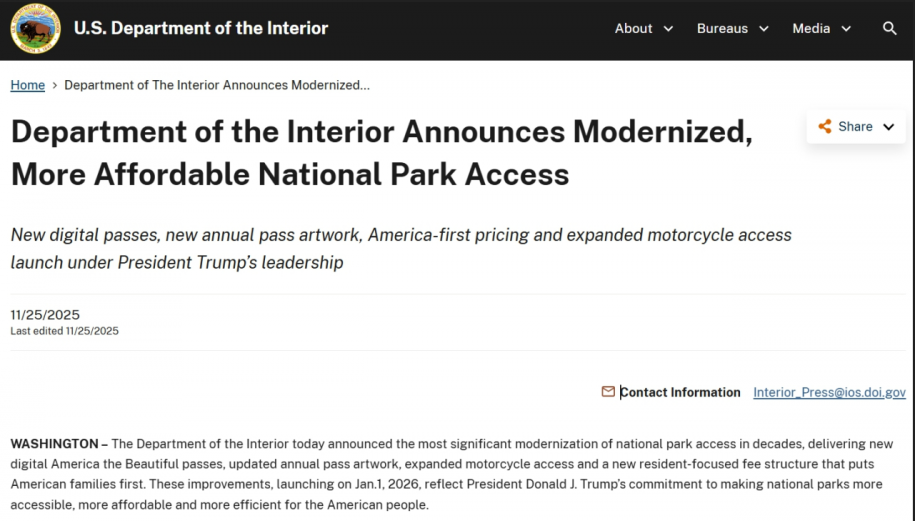Click the truncated breadcrumb page title
The image size is (915, 521).
click(x=217, y=85)
